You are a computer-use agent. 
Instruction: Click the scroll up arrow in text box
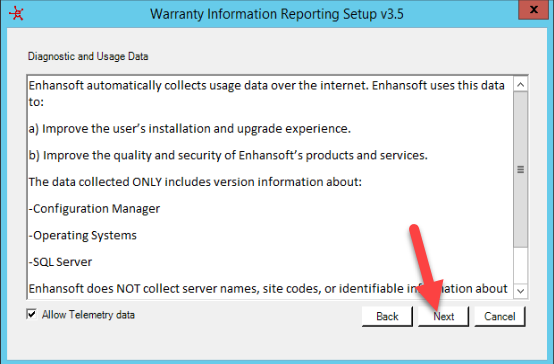[x=520, y=84]
